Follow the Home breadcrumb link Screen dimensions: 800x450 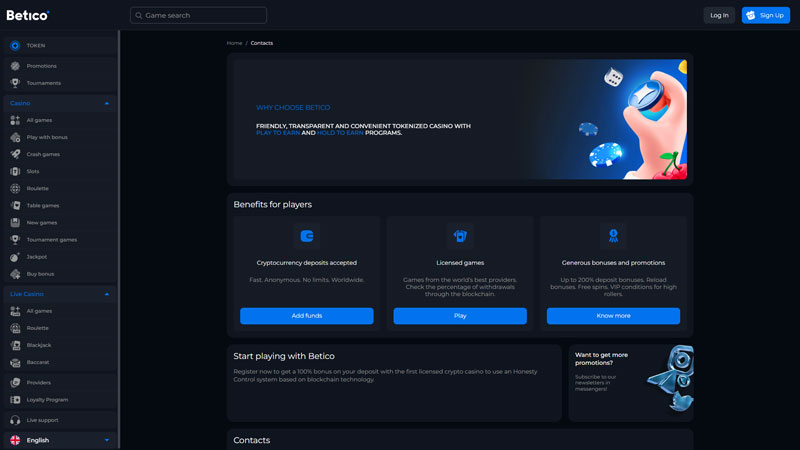(234, 43)
